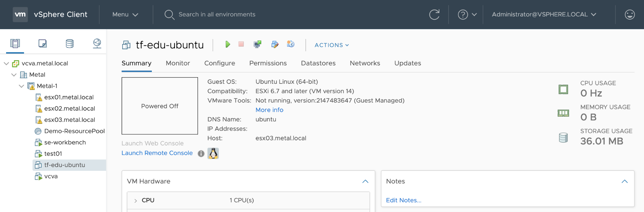Click the remote console info icon
This screenshot has width=644, height=212.
click(201, 153)
